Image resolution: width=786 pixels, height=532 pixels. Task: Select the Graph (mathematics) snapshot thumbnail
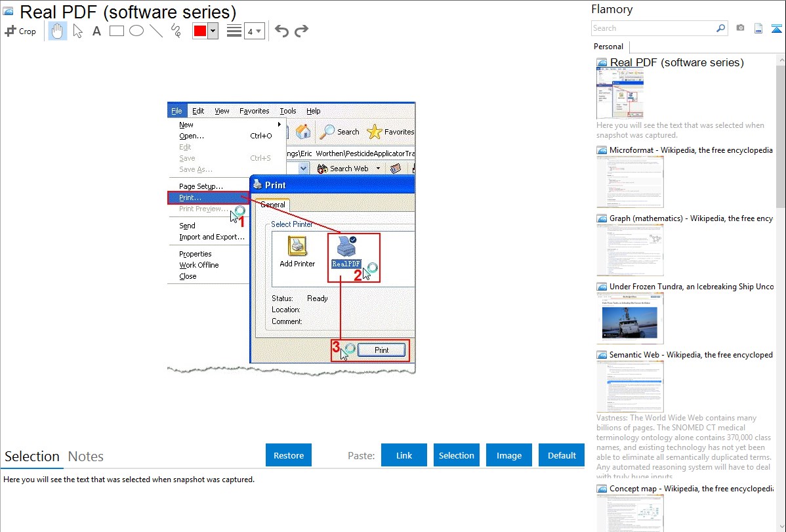(630, 250)
